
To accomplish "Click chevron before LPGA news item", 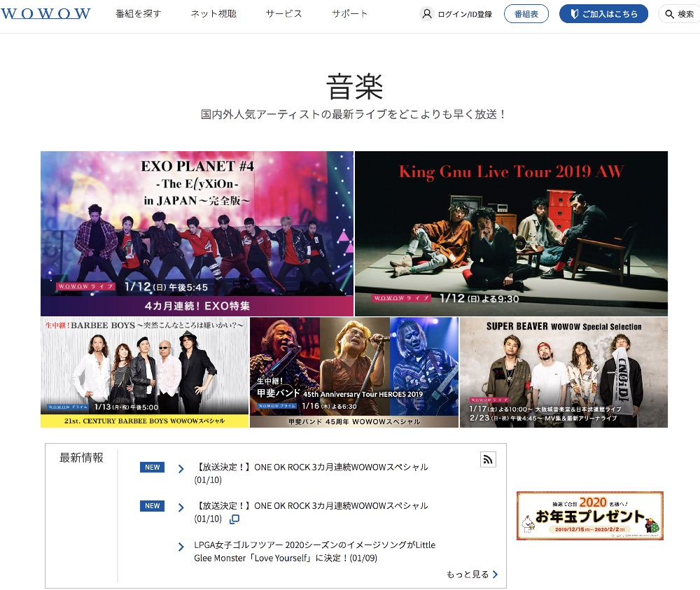I will click(181, 547).
